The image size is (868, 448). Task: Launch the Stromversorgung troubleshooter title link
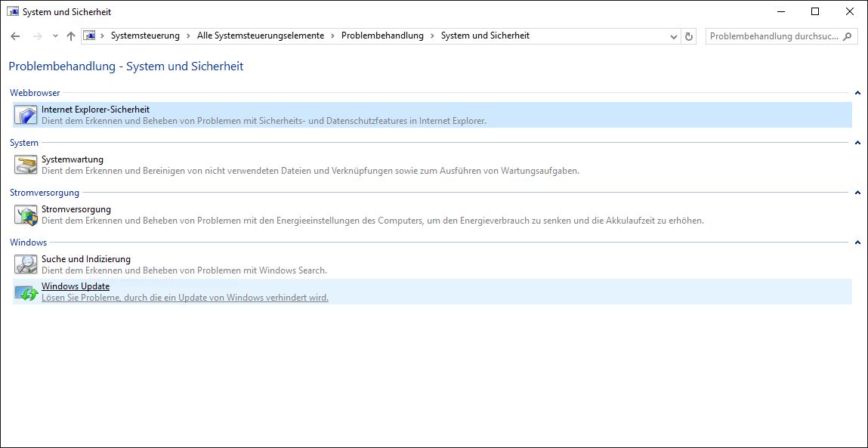tap(76, 209)
